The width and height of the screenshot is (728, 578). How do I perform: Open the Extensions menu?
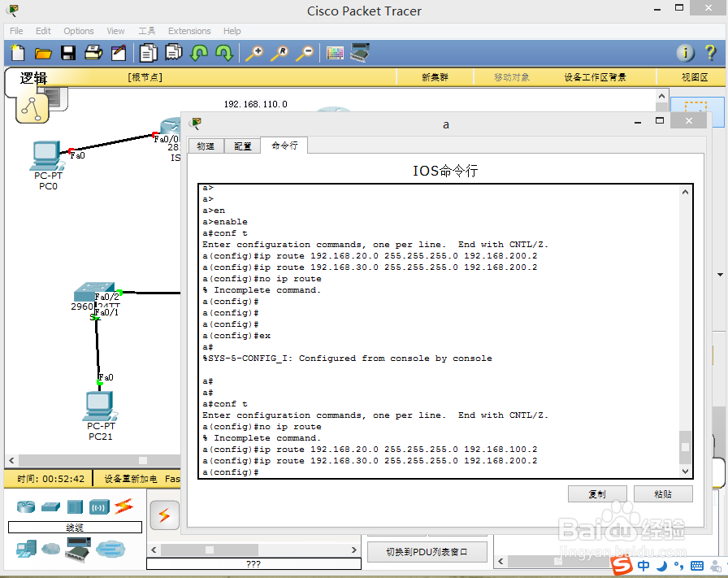[x=189, y=31]
